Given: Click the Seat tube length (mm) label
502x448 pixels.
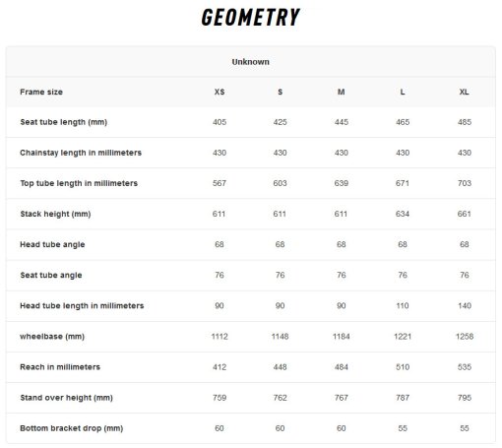Looking at the screenshot, I should coord(64,122).
